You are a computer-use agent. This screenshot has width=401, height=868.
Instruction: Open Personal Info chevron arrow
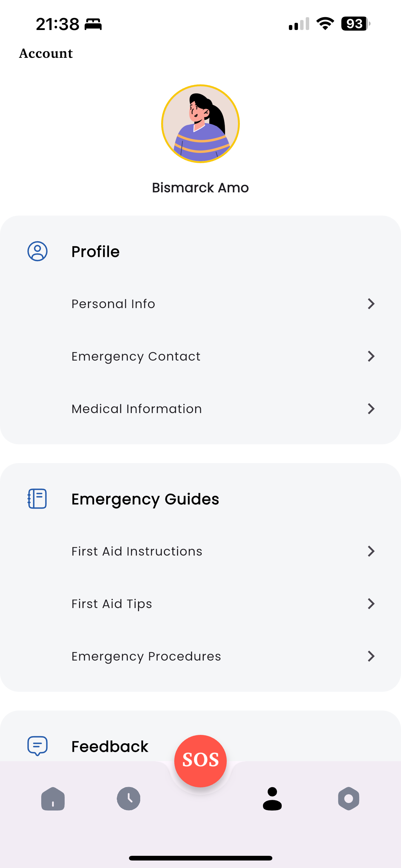click(371, 304)
